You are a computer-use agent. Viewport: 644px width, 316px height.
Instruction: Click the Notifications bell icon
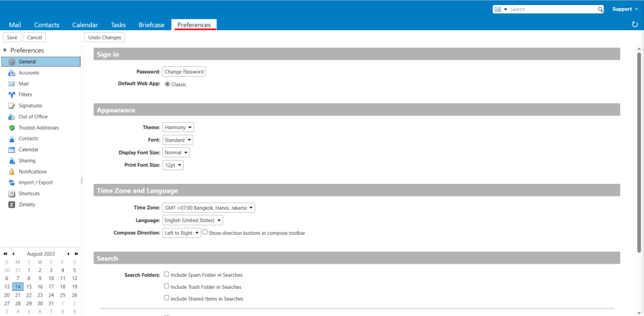11,172
